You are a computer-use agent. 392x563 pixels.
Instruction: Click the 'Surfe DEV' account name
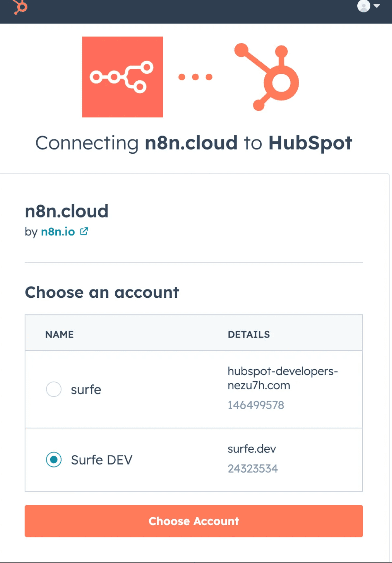[x=102, y=460]
